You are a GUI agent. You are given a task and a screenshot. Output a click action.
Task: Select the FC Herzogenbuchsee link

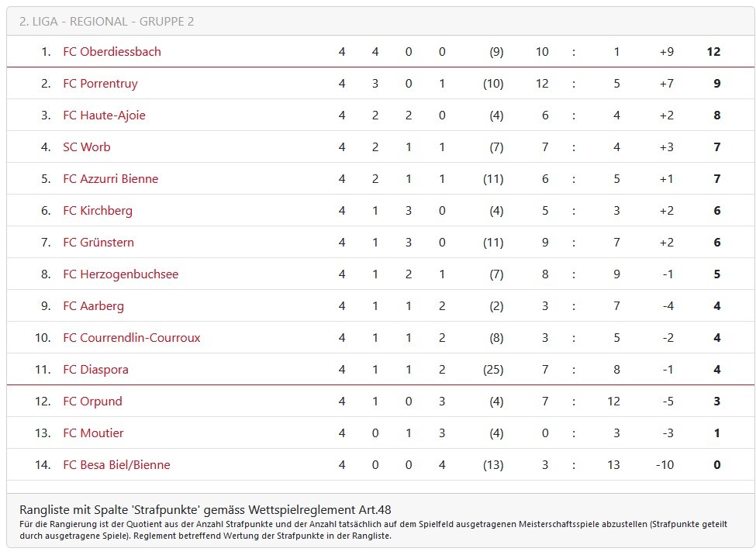pos(120,274)
